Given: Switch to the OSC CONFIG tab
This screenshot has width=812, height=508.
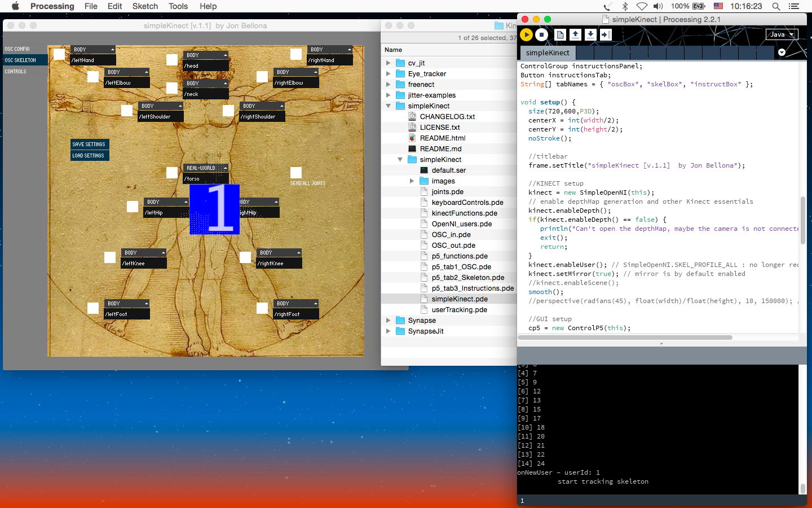Looking at the screenshot, I should (x=17, y=49).
